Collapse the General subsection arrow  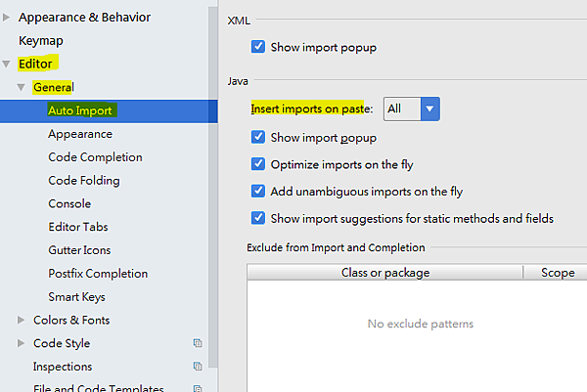point(23,88)
